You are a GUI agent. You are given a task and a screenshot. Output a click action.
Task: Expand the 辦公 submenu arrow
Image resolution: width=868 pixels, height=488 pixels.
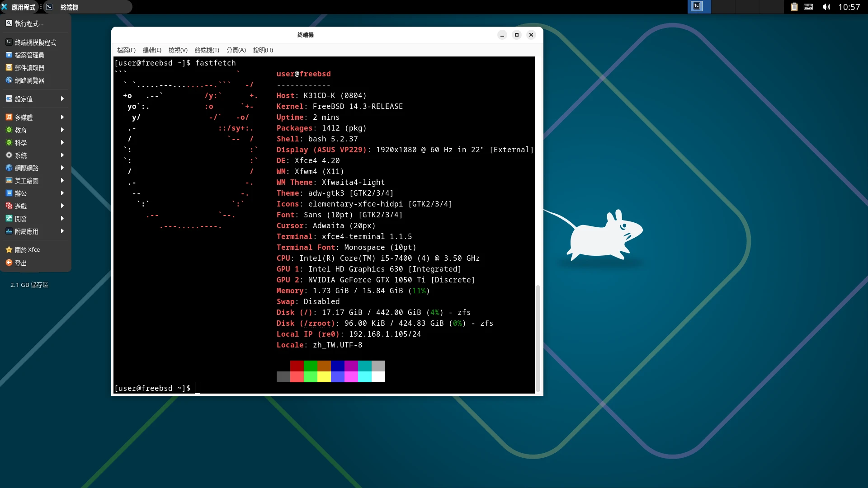tap(62, 193)
